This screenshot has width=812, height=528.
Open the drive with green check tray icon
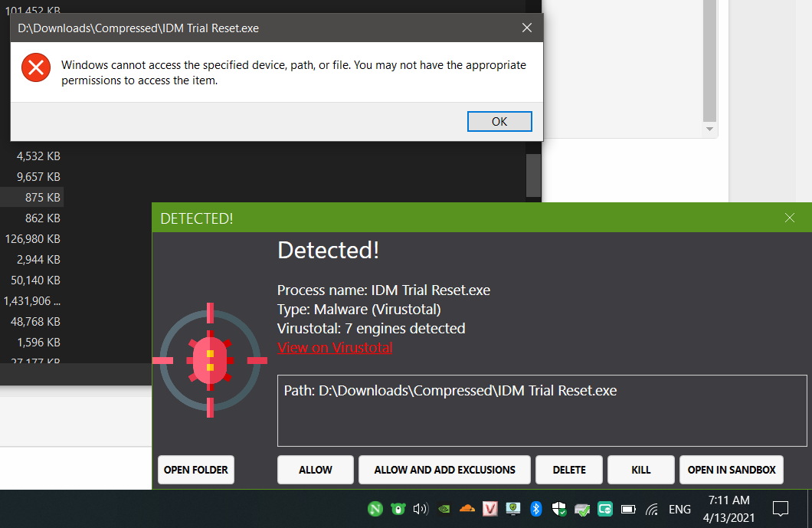tap(582, 510)
